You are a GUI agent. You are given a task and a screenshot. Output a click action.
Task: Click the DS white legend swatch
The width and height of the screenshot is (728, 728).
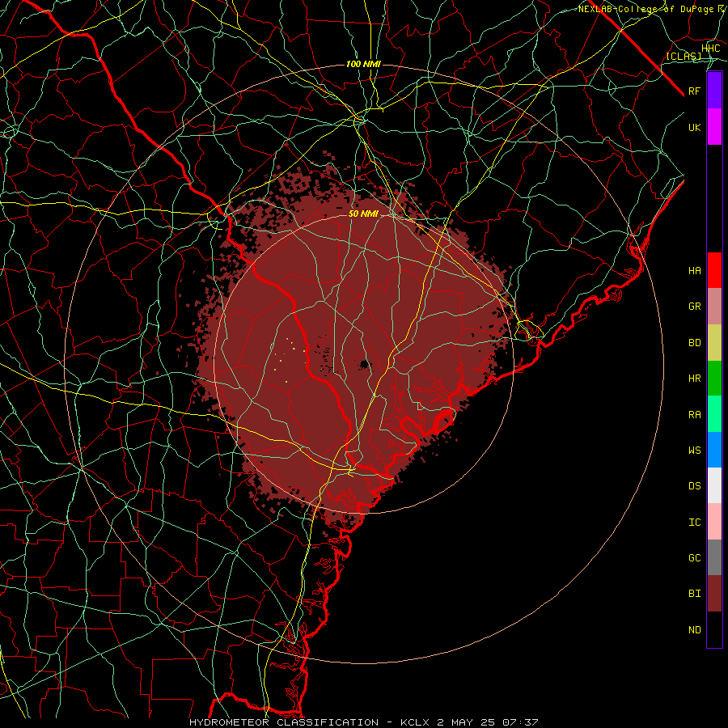click(714, 485)
